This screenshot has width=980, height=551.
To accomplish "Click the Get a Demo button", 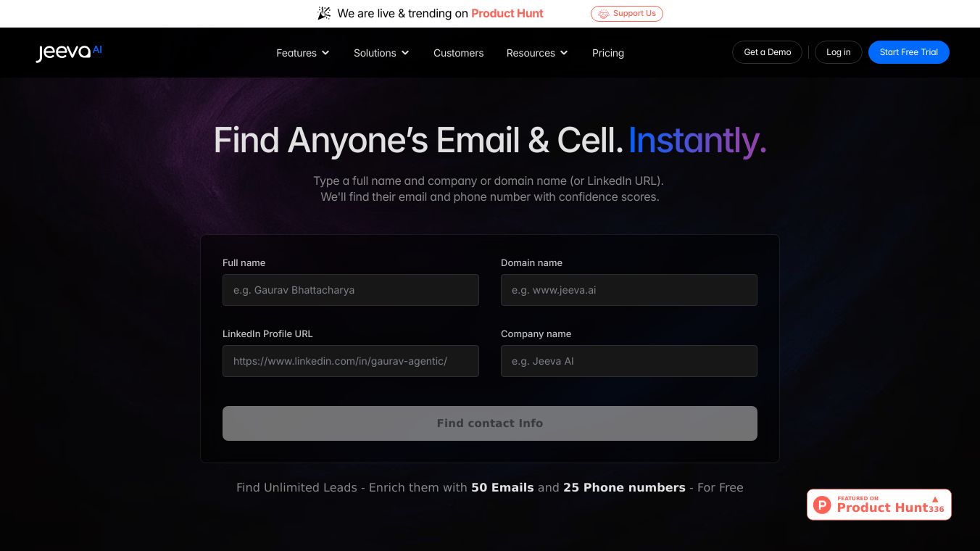I will [x=767, y=52].
